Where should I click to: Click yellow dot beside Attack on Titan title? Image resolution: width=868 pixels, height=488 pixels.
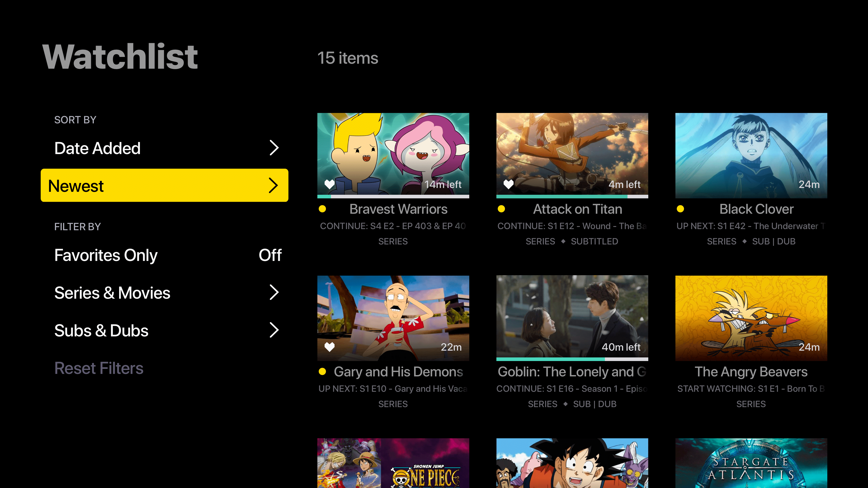pyautogui.click(x=501, y=209)
